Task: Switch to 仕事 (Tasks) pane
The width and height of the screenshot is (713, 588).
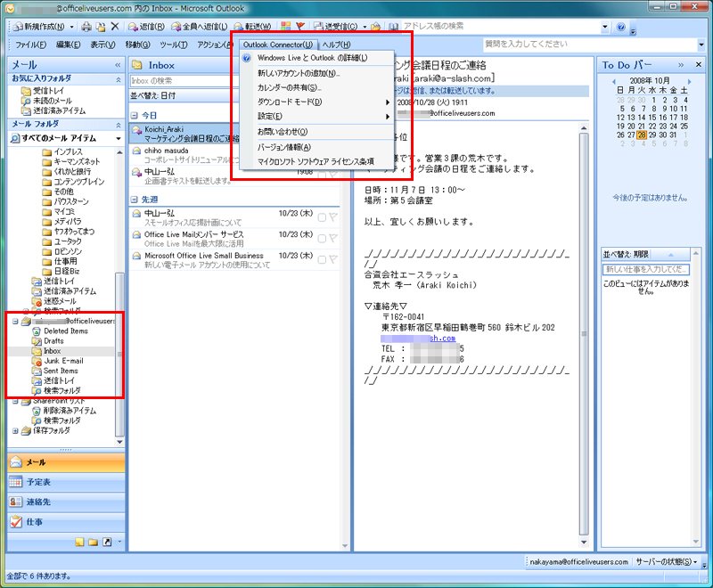Action: tap(66, 522)
